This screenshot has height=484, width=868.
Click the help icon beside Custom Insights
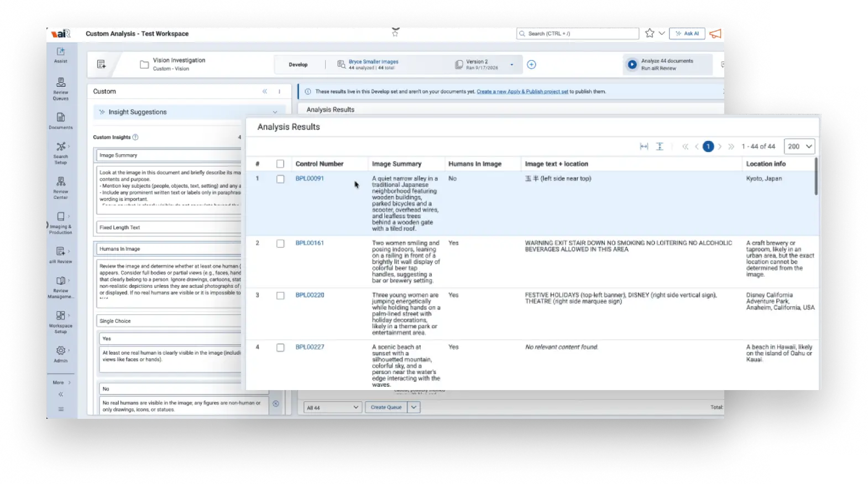click(x=135, y=137)
